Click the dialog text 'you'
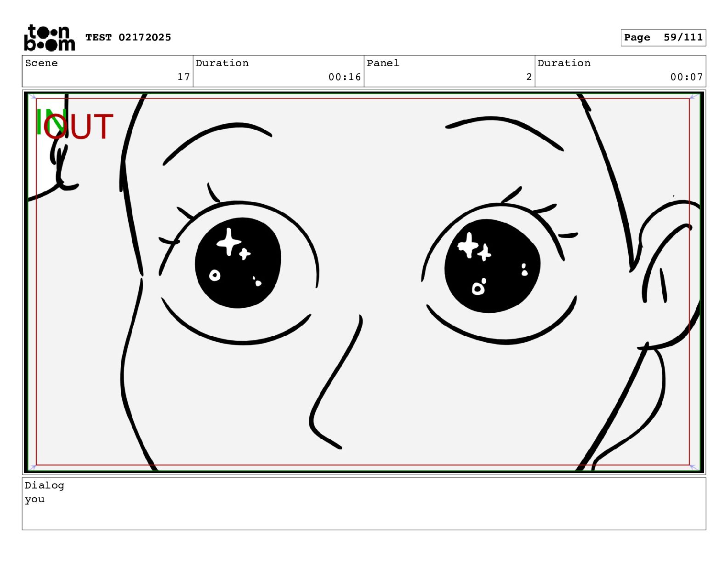 pyautogui.click(x=34, y=500)
